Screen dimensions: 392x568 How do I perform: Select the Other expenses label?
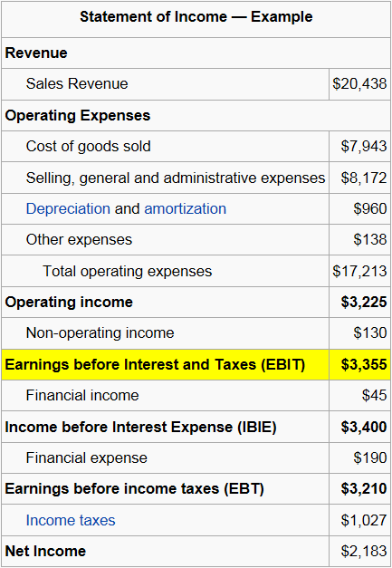(79, 240)
